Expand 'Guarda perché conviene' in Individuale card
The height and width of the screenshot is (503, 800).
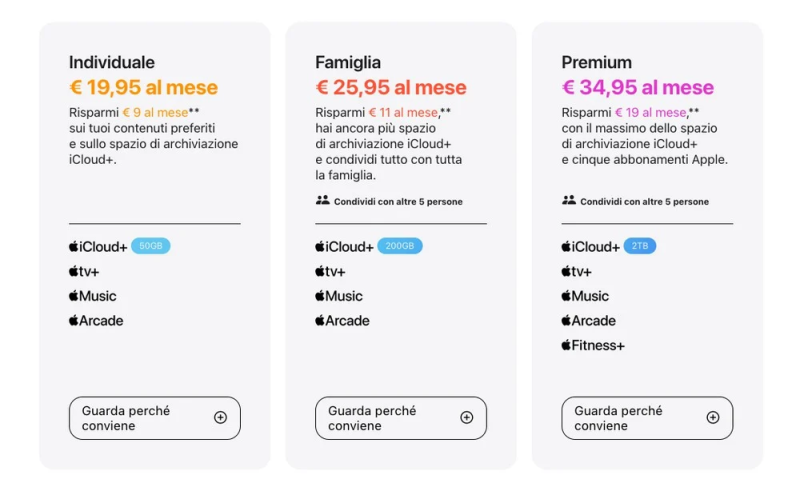pyautogui.click(x=155, y=418)
